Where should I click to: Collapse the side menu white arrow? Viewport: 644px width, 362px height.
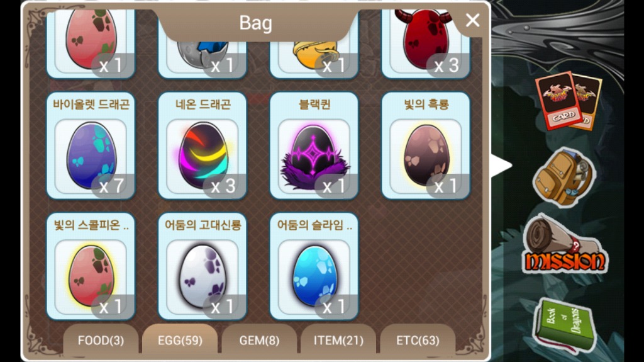(x=501, y=166)
